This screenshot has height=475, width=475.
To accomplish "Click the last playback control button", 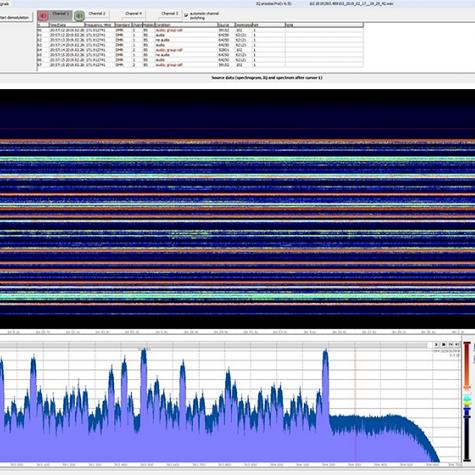I will tap(457, 345).
